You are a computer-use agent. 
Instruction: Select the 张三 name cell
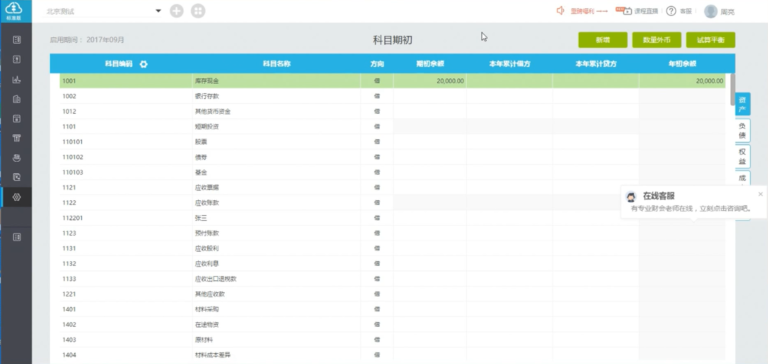[276, 218]
